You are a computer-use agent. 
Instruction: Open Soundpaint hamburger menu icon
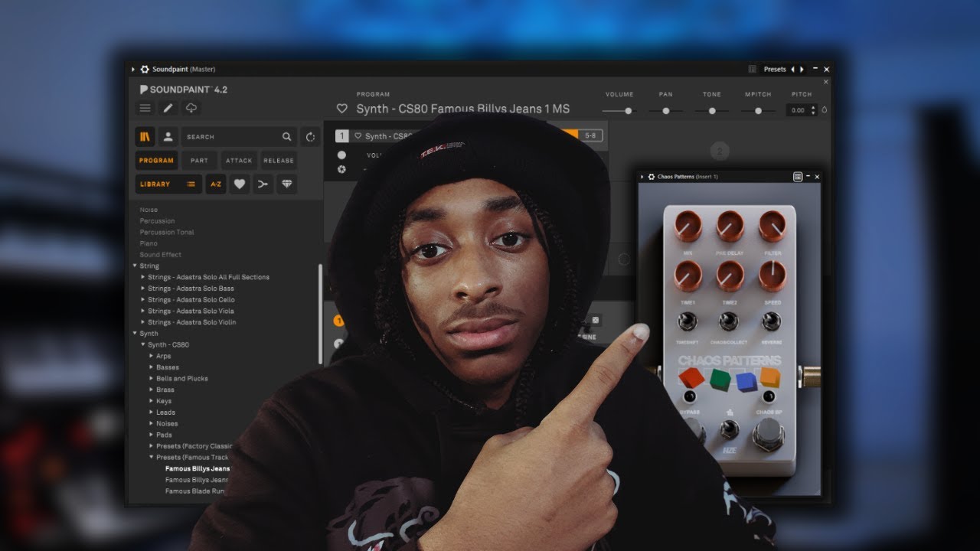click(x=145, y=108)
